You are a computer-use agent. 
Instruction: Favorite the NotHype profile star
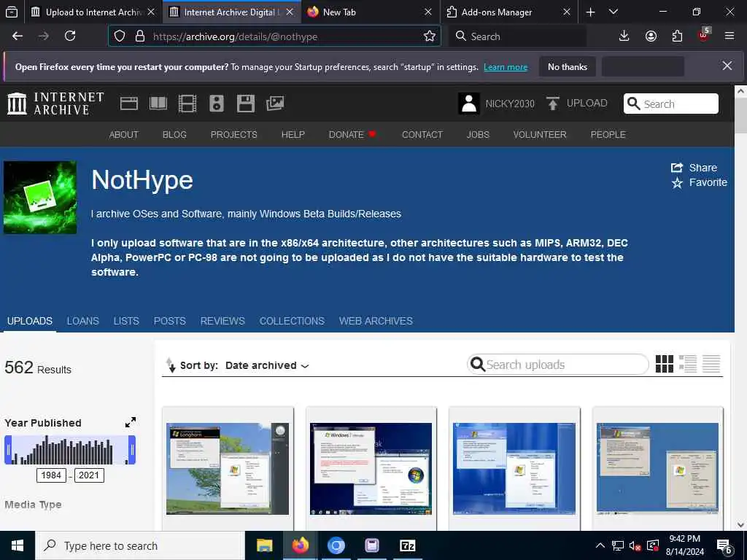pyautogui.click(x=699, y=182)
